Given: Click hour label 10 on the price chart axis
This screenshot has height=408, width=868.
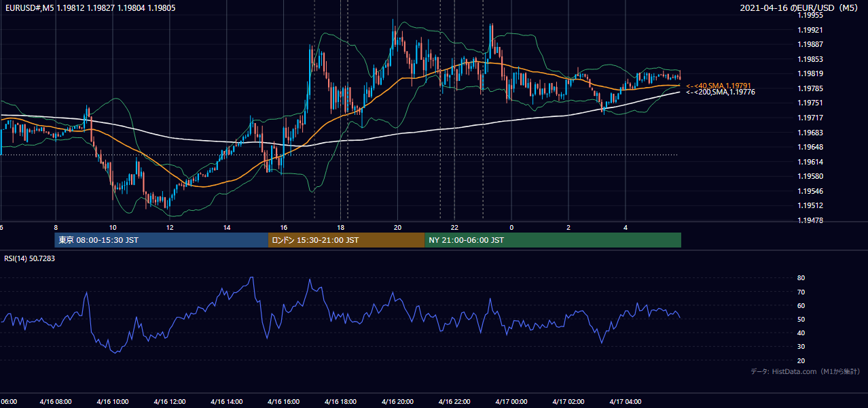Looking at the screenshot, I should (x=113, y=227).
